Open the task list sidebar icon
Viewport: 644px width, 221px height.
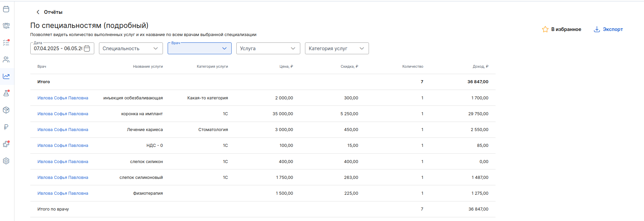coord(6,43)
